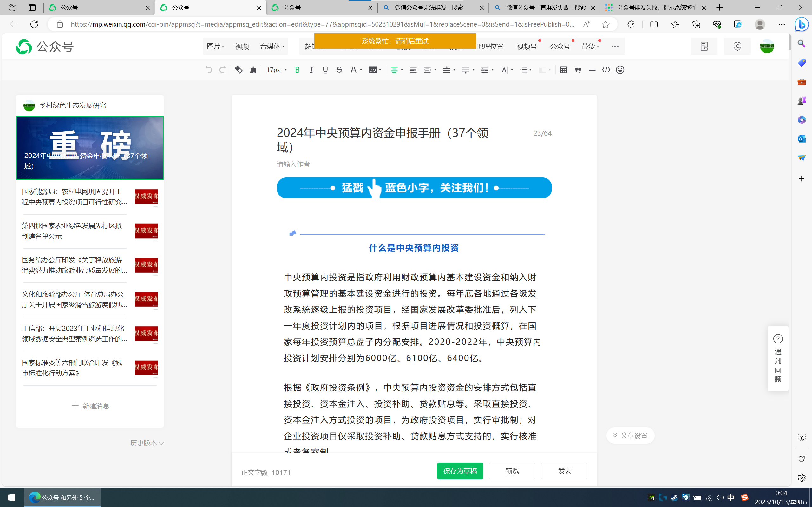Click the code block icon
The image size is (812, 507).
click(x=606, y=70)
